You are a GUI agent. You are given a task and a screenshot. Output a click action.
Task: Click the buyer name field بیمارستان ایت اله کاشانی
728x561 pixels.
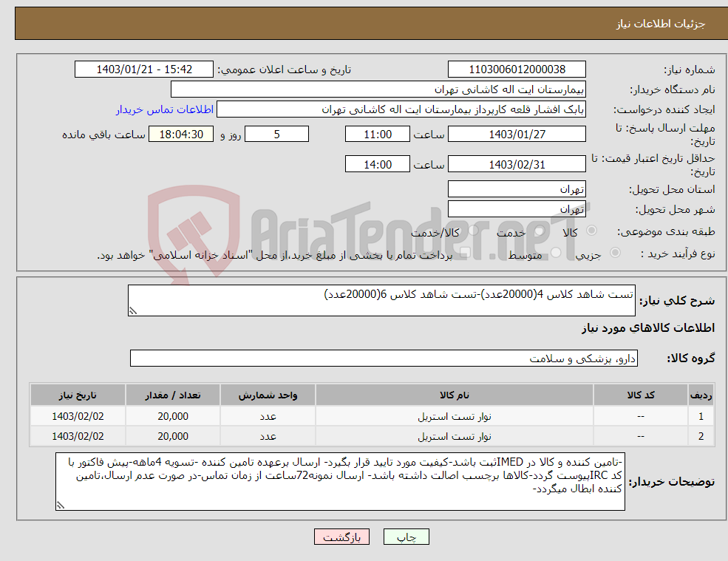(x=378, y=89)
